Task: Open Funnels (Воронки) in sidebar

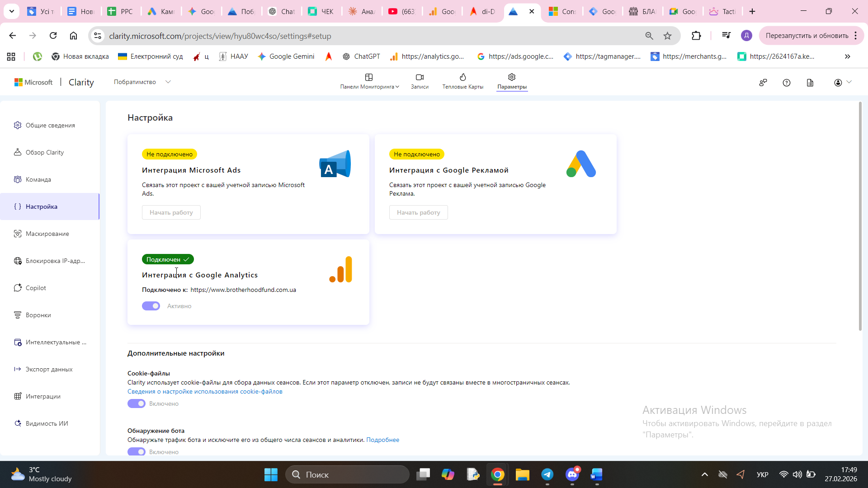Action: pos(38,315)
